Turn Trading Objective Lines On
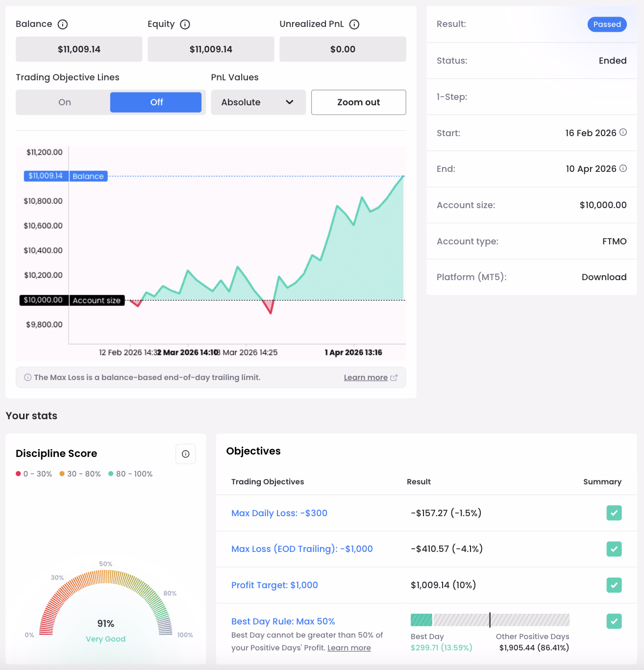The image size is (644, 670). (x=65, y=102)
